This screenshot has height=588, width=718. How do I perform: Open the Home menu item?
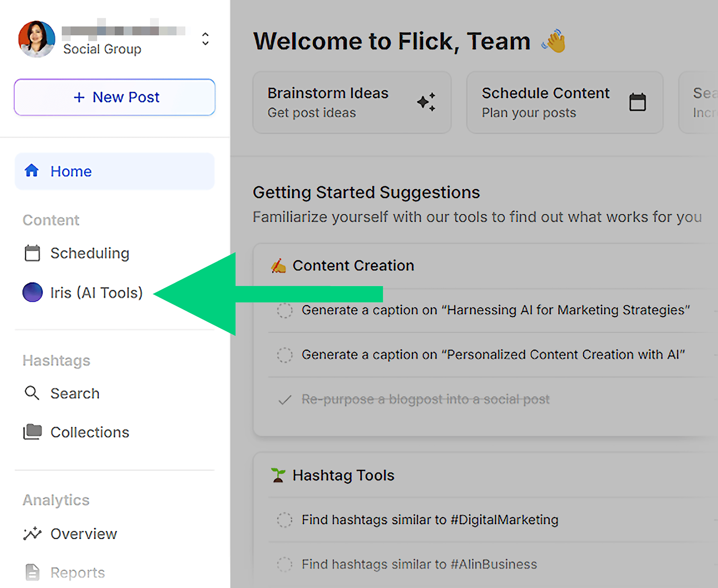pos(115,171)
